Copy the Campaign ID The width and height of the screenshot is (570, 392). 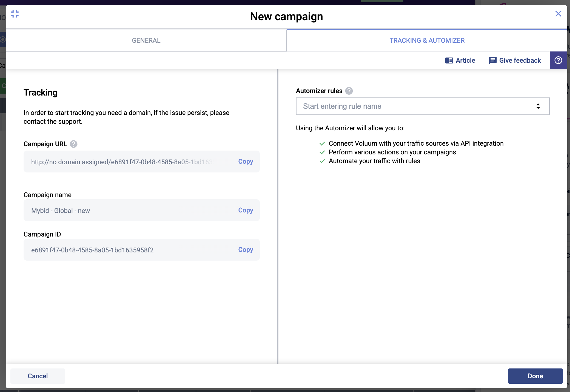pyautogui.click(x=246, y=250)
